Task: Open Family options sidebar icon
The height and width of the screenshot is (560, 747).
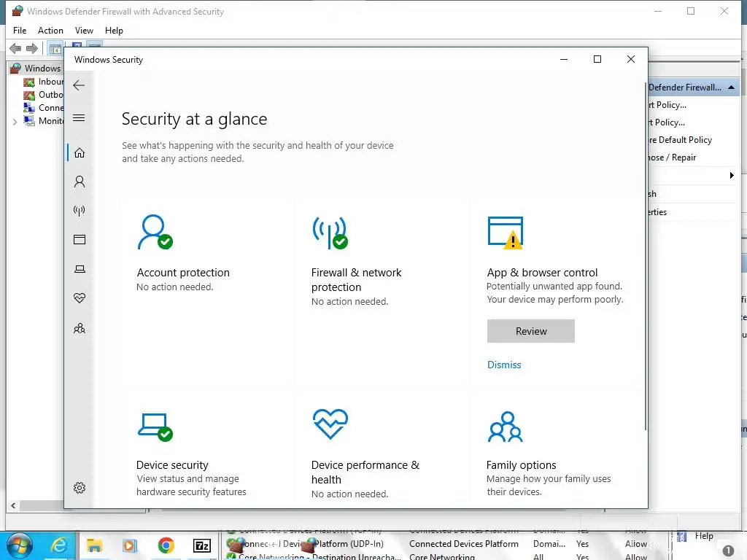Action: click(x=80, y=329)
